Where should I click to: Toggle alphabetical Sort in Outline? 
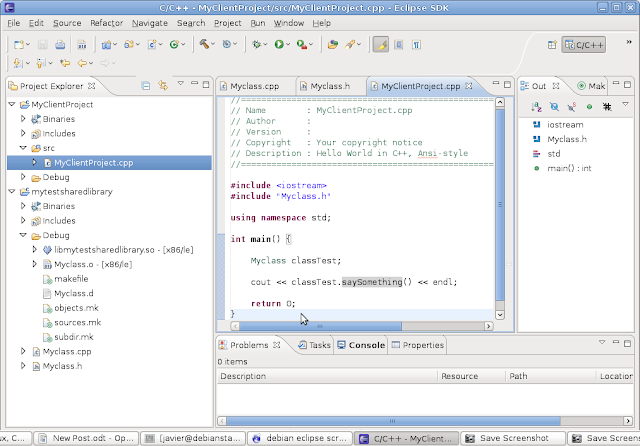pyautogui.click(x=536, y=107)
